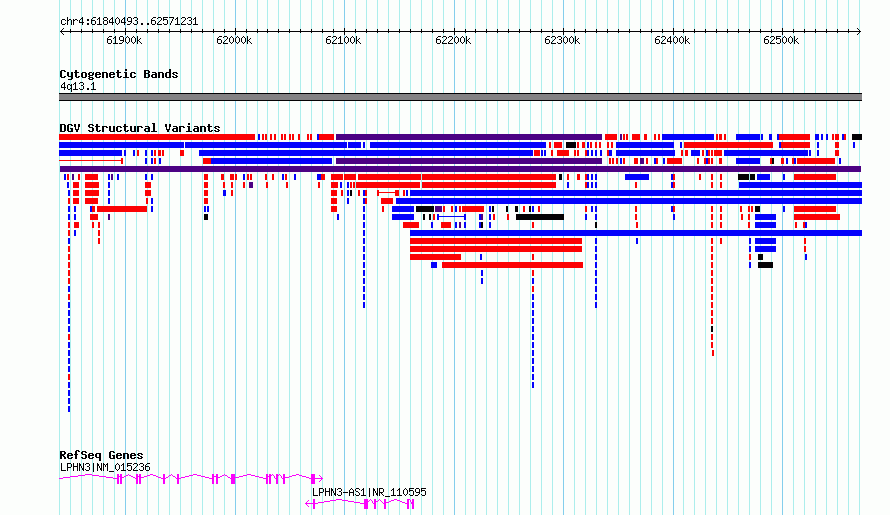Select the LPHN3-AS1 transcript glyph
The height and width of the screenshot is (515, 890).
coord(360,504)
